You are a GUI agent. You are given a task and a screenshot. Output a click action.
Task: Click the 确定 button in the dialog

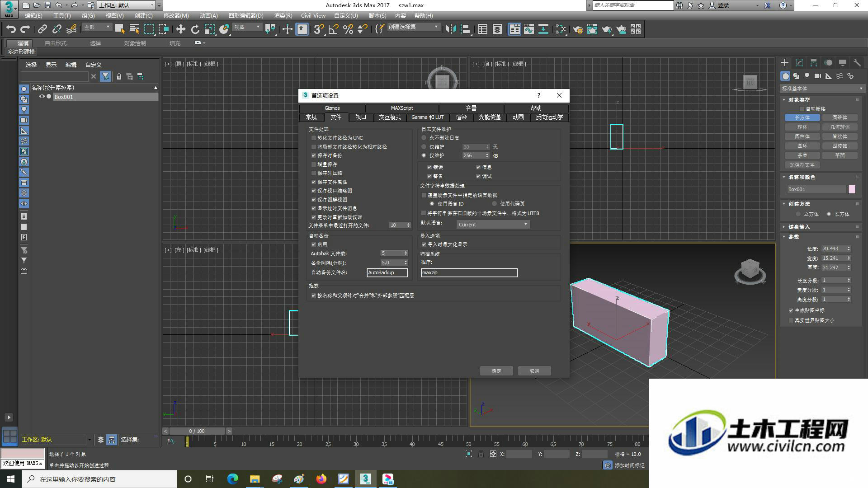pyautogui.click(x=496, y=371)
